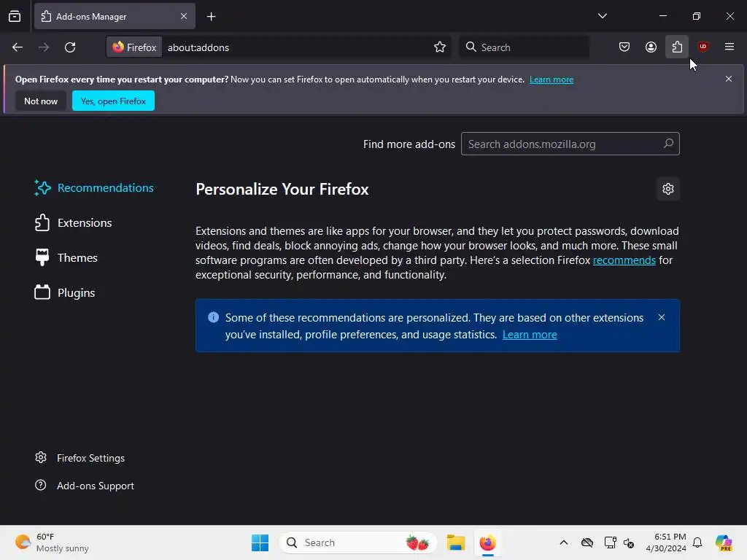Reload the current page
Viewport: 747px width, 560px height.
70,47
